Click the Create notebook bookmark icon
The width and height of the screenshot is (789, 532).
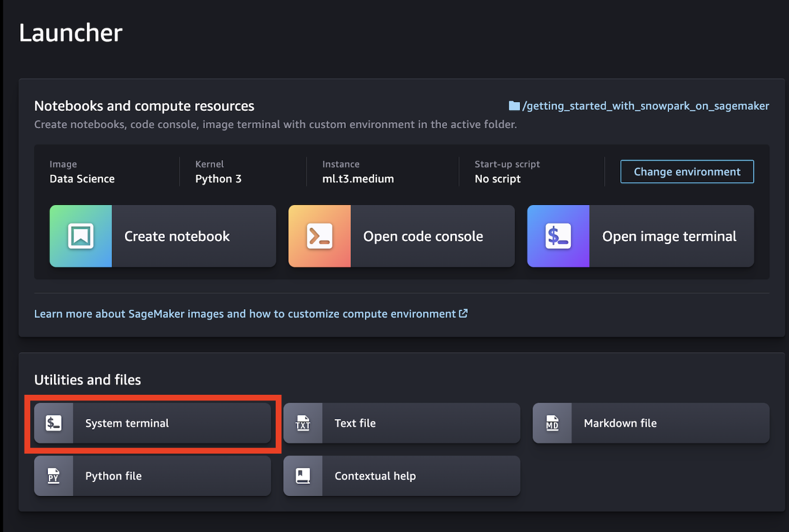pos(81,236)
